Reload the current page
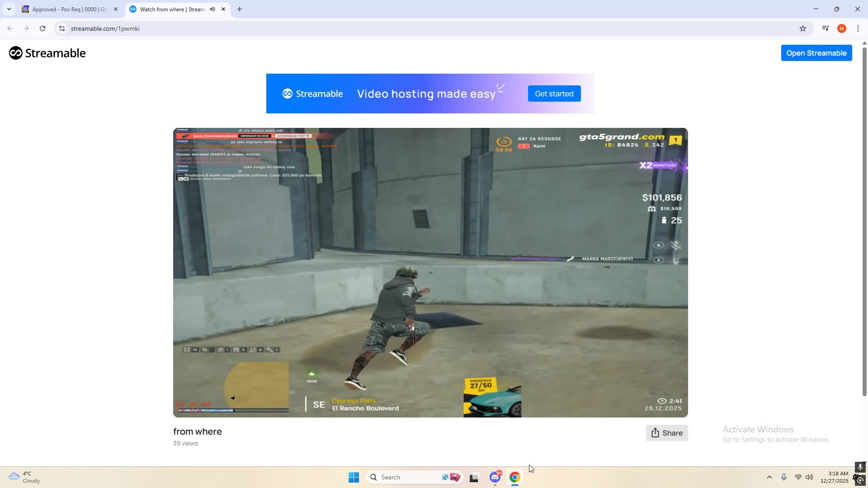 42,28
